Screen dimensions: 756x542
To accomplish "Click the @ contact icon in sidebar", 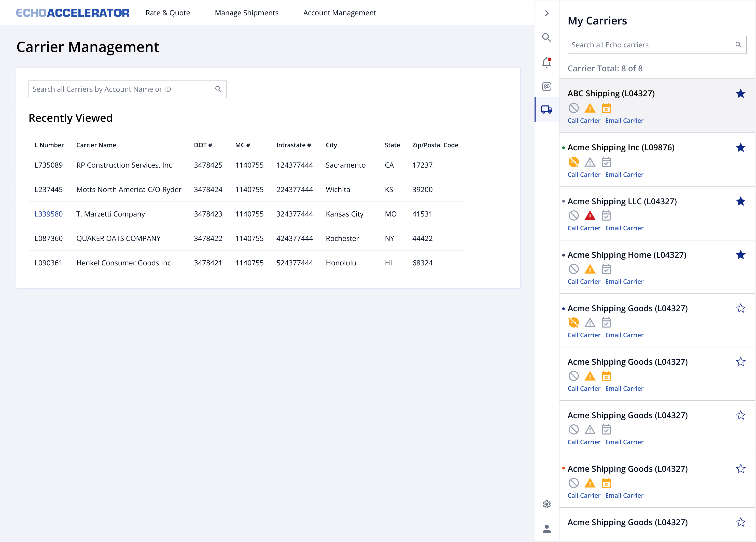I will [547, 87].
